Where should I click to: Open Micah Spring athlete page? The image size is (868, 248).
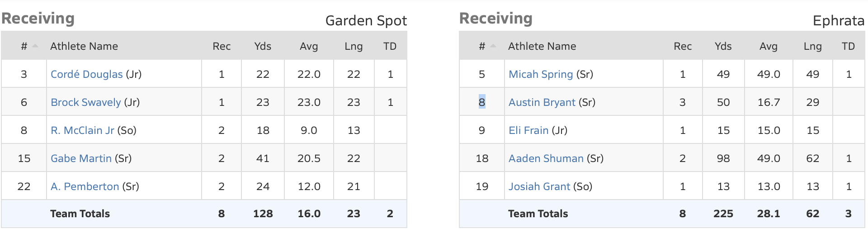pos(541,74)
